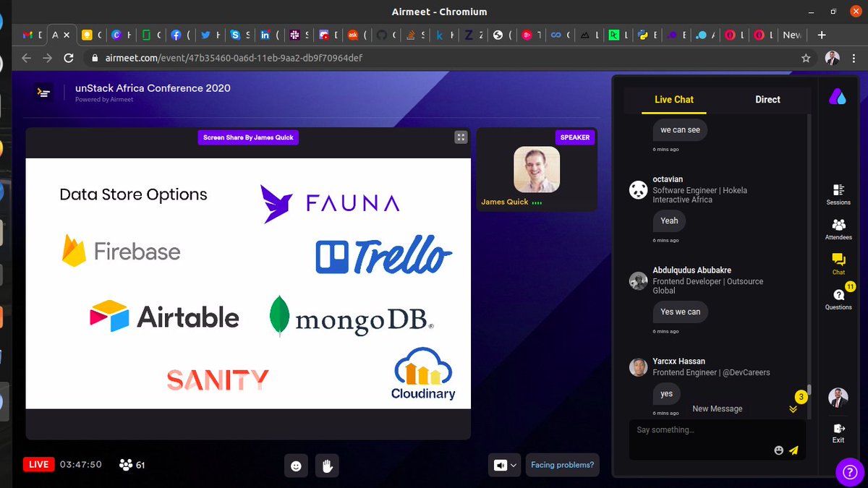
Task: Reload the page in Chromium
Action: click(x=69, y=58)
